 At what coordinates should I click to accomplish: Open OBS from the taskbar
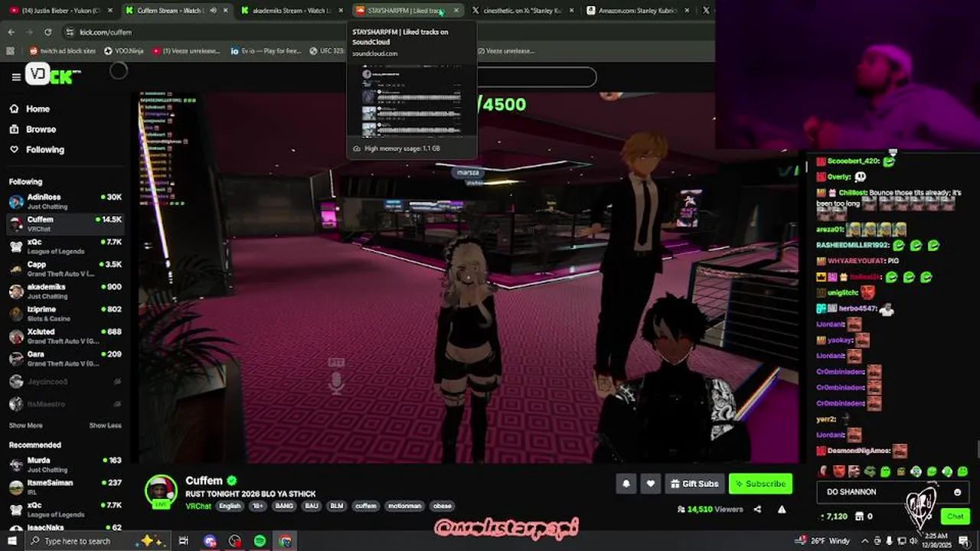(234, 541)
